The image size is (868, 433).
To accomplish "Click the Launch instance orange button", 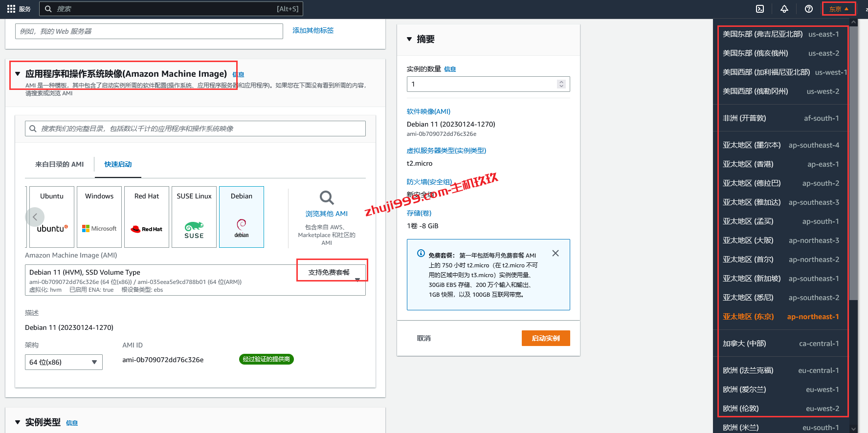I will click(x=546, y=338).
